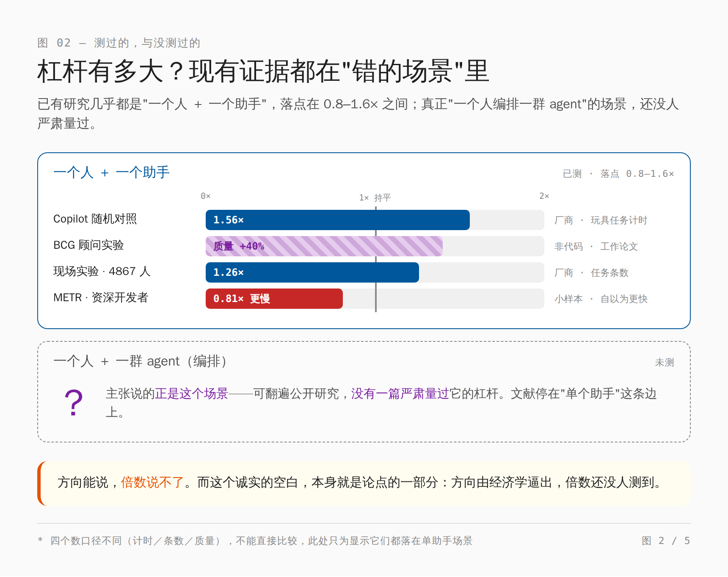Click the figure label 图 02 — 测过的，与没测过的
Screen dimensions: 728x577
(119, 43)
